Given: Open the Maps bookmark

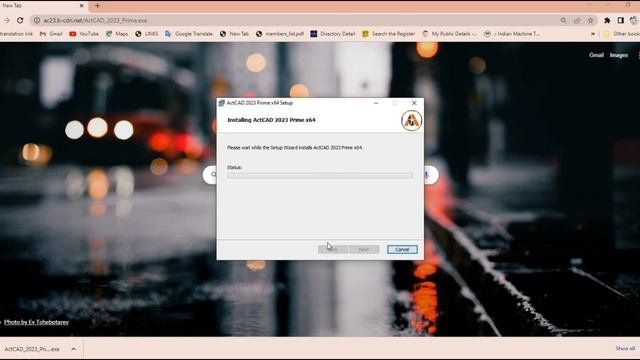Looking at the screenshot, I should point(117,34).
